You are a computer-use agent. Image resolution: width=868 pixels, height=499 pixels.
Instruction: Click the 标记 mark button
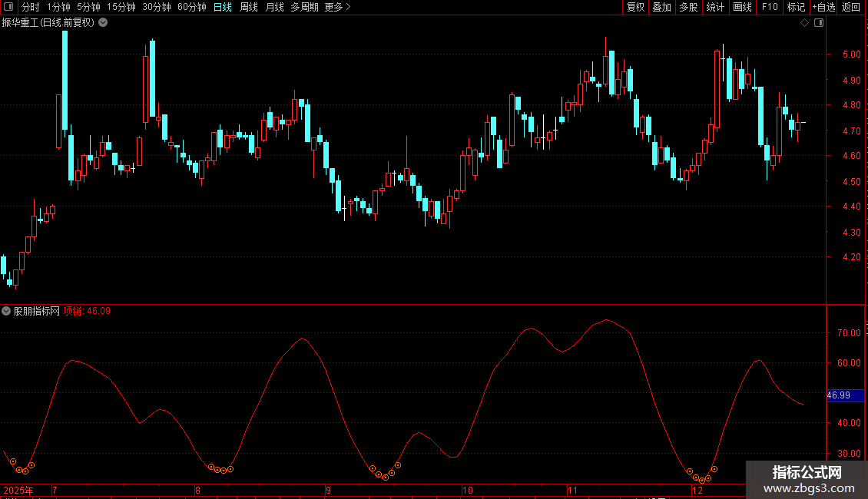point(796,7)
